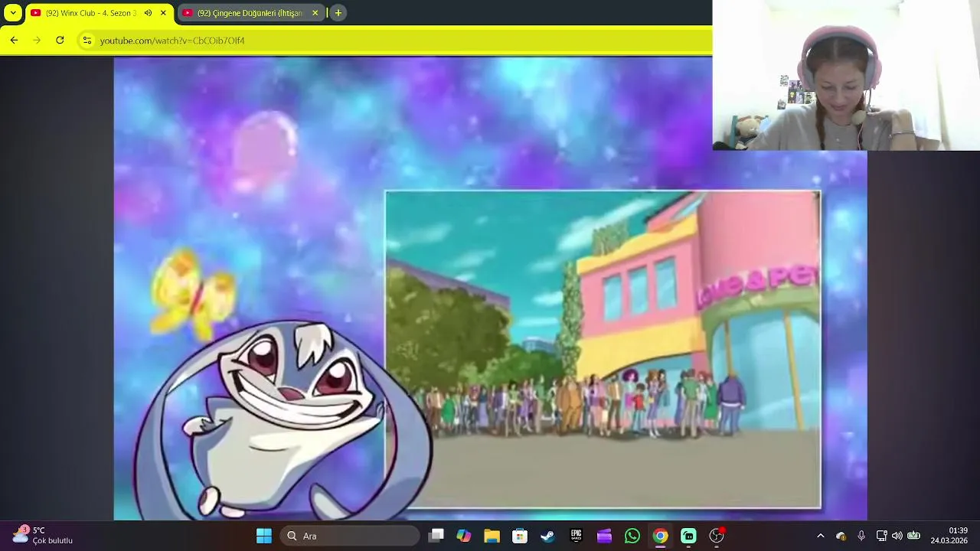Open the clock and date 24.03.2026
The image size is (980, 551).
coord(949,536)
